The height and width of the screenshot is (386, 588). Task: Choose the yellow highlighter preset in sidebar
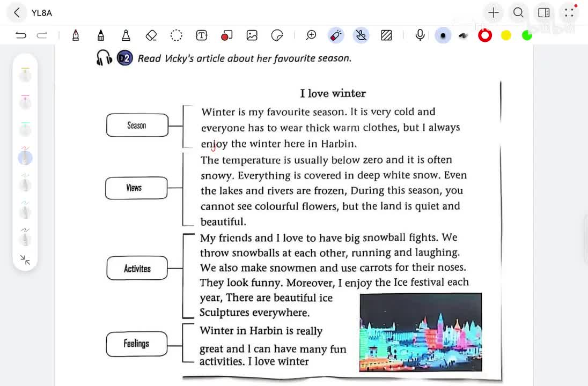(25, 74)
